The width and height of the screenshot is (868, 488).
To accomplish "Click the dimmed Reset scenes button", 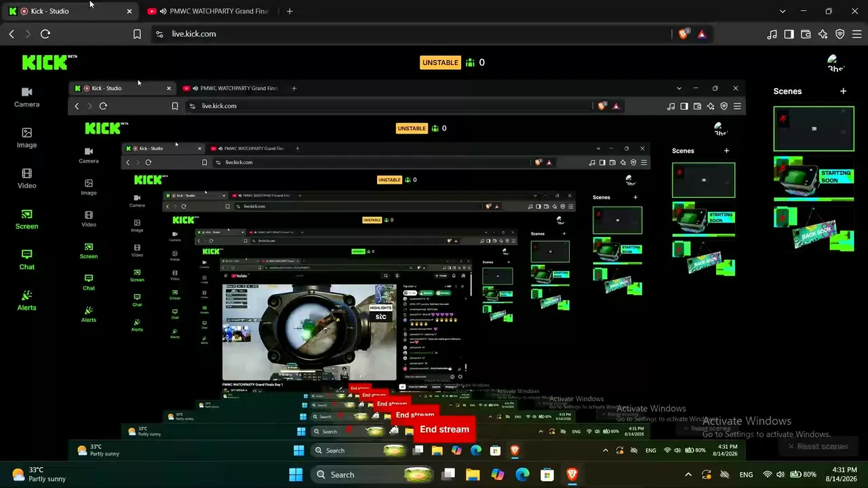I will [x=818, y=446].
